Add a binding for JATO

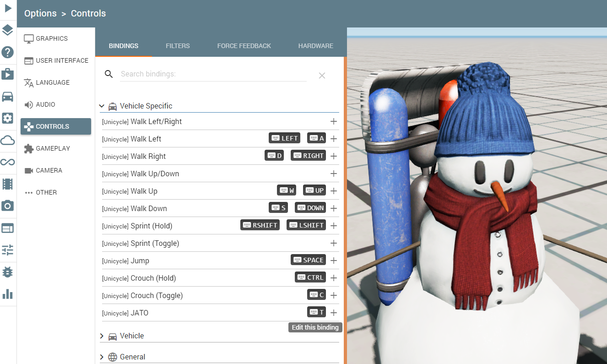coord(334,313)
